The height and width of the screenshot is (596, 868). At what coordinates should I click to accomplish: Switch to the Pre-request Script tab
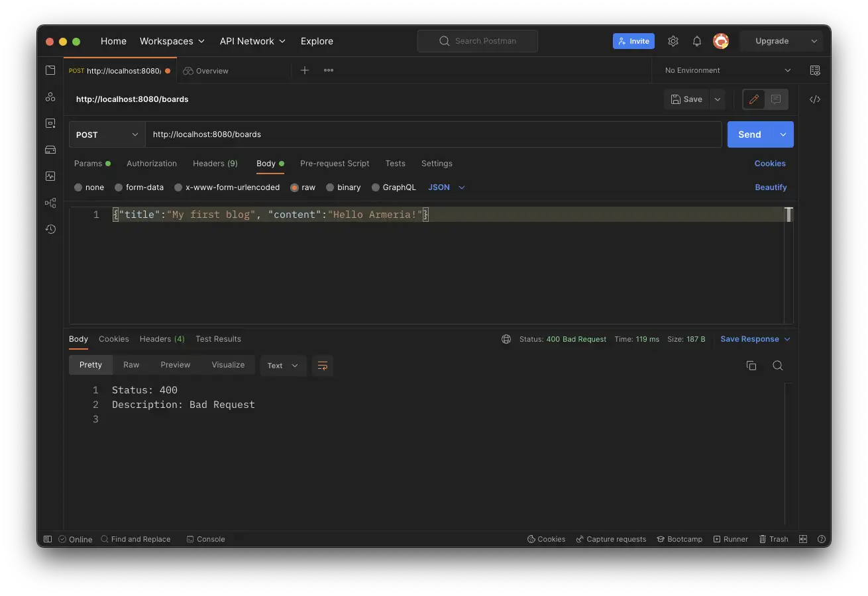(x=335, y=164)
